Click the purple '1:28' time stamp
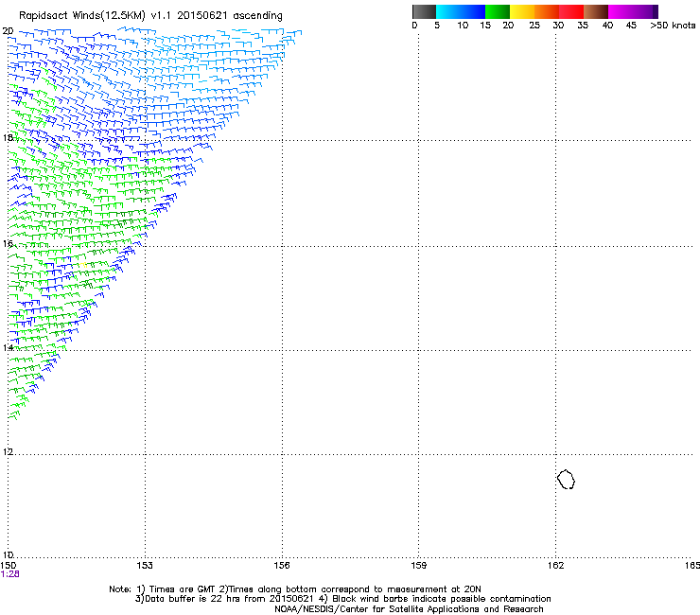Viewport: 700px width, 615px height. pos(9,574)
